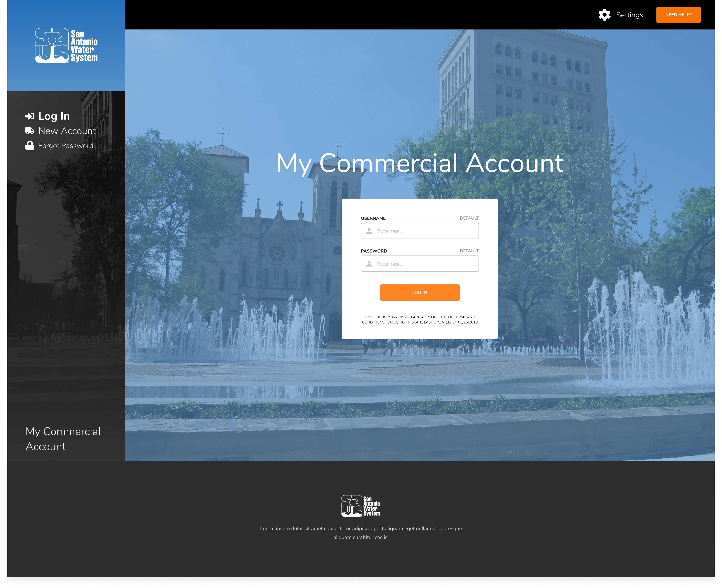Click the orange LOG IN button
The height and width of the screenshot is (588, 722).
point(420,292)
